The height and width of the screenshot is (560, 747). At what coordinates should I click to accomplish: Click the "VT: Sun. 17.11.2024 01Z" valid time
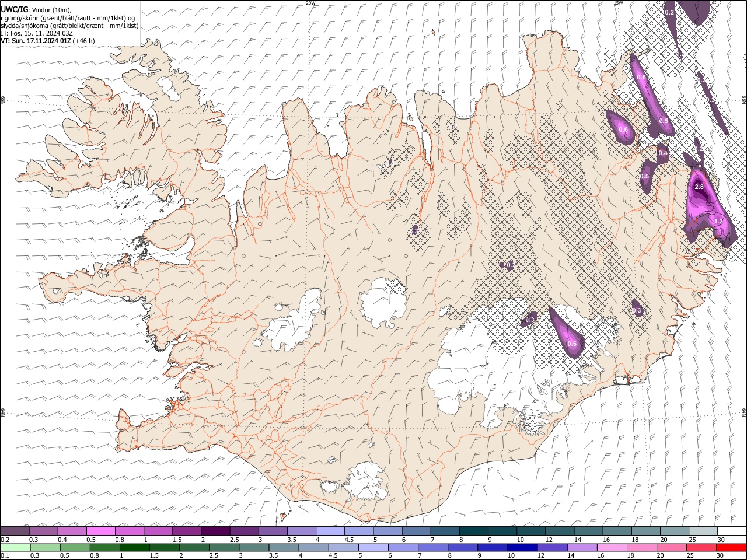click(x=36, y=41)
